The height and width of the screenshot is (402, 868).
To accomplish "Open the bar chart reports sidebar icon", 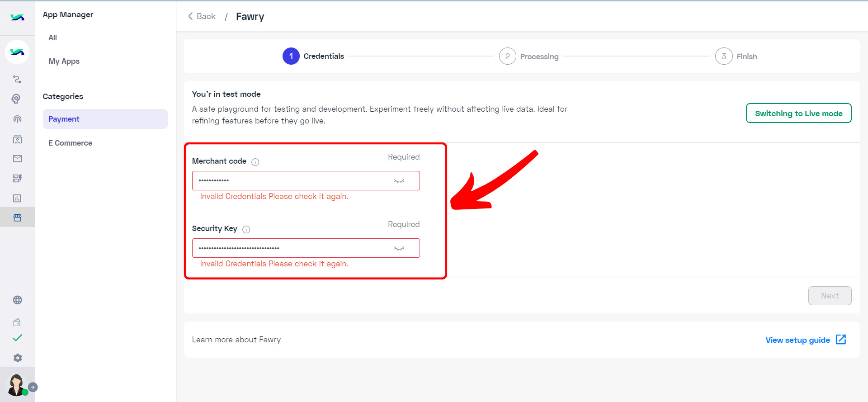I will pos(17,198).
